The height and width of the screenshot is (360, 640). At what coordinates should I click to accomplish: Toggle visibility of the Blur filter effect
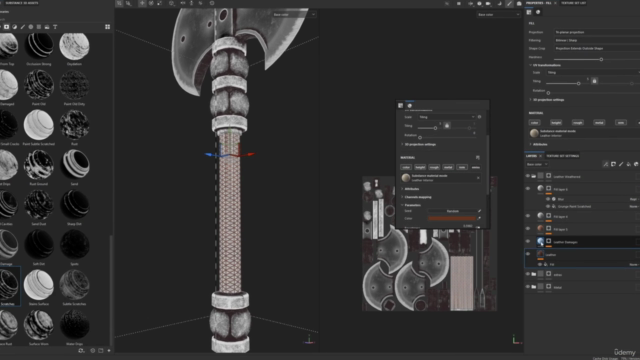pos(548,199)
